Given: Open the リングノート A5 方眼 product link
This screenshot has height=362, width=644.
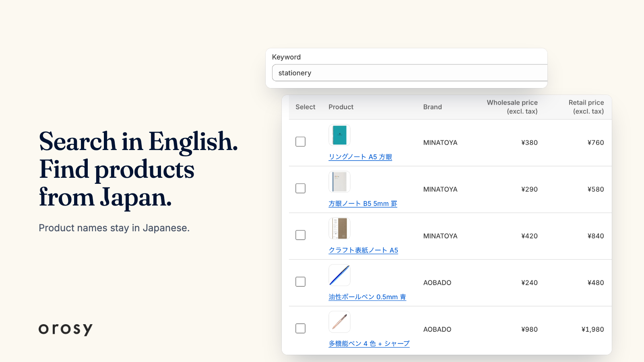Looking at the screenshot, I should coord(360,157).
